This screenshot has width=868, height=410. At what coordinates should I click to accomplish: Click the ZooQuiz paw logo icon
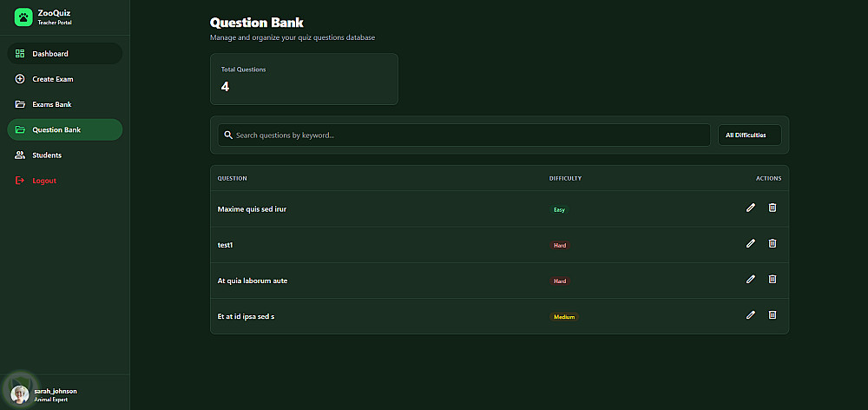tap(23, 17)
